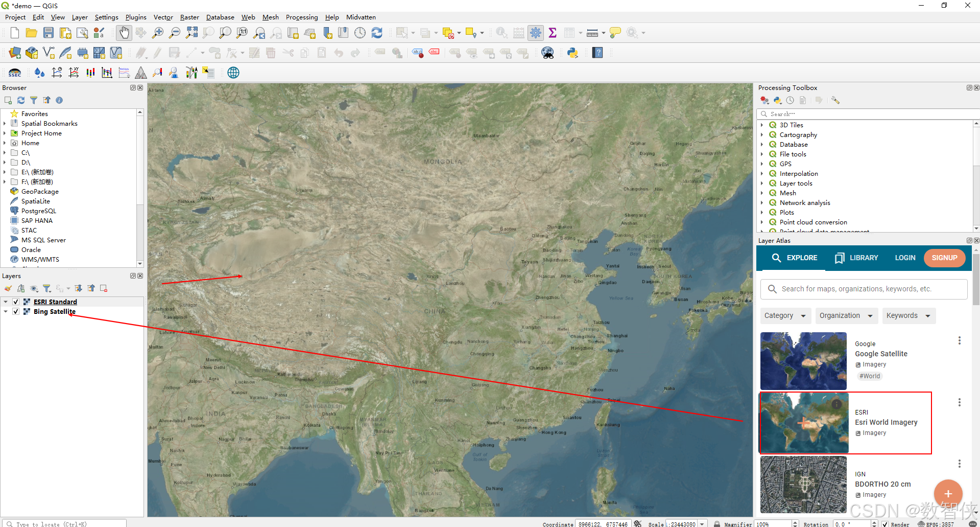
Task: Open Layer Styling paintbrush in Layers panel
Action: pos(8,288)
